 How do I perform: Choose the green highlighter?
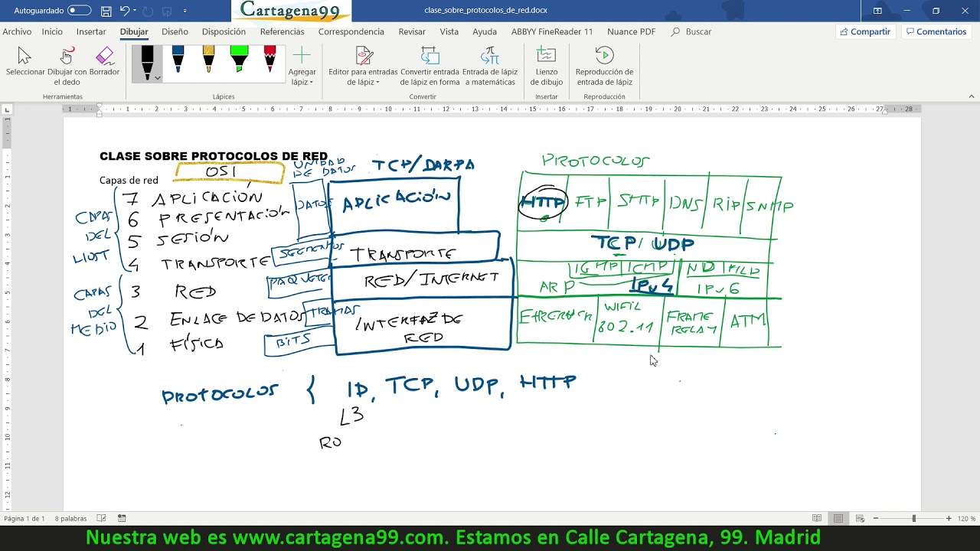coord(239,60)
